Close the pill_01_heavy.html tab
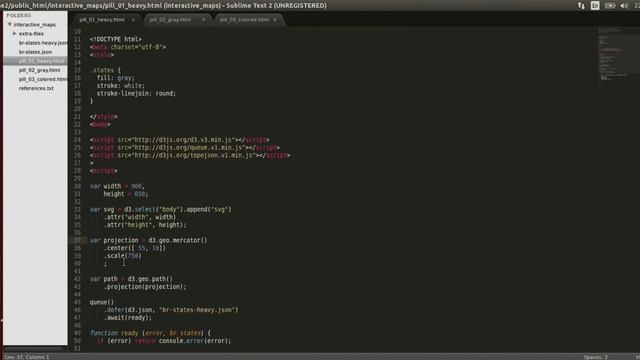Image resolution: width=640 pixels, height=360 pixels. [133, 20]
